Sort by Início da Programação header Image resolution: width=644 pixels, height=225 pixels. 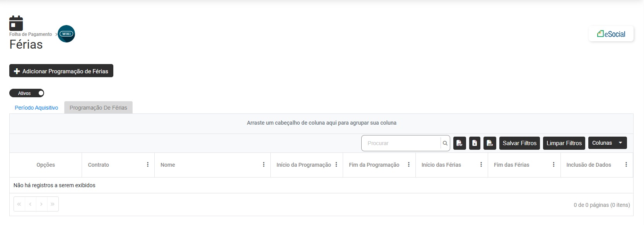[304, 165]
